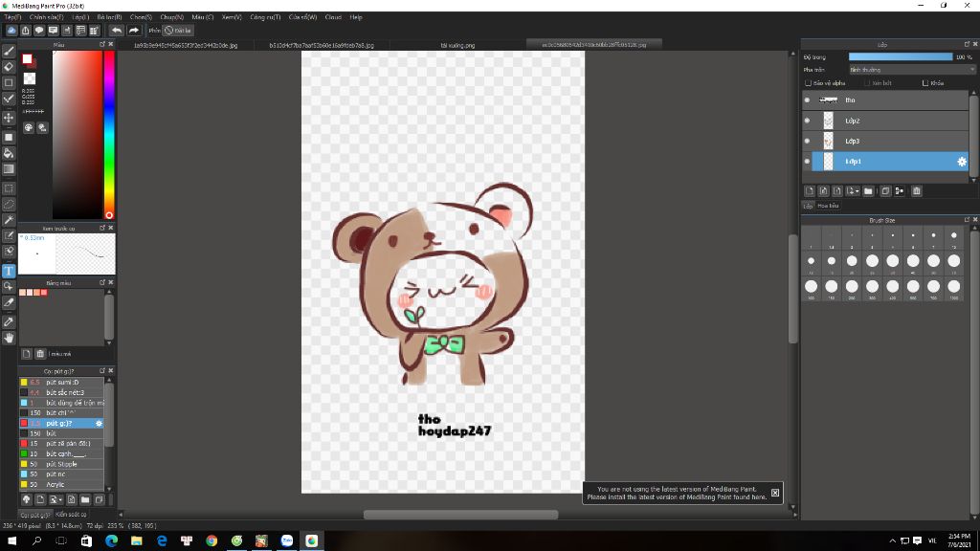Open the Bộ lọc(R) menu
Image resolution: width=980 pixels, height=551 pixels.
coord(109,17)
